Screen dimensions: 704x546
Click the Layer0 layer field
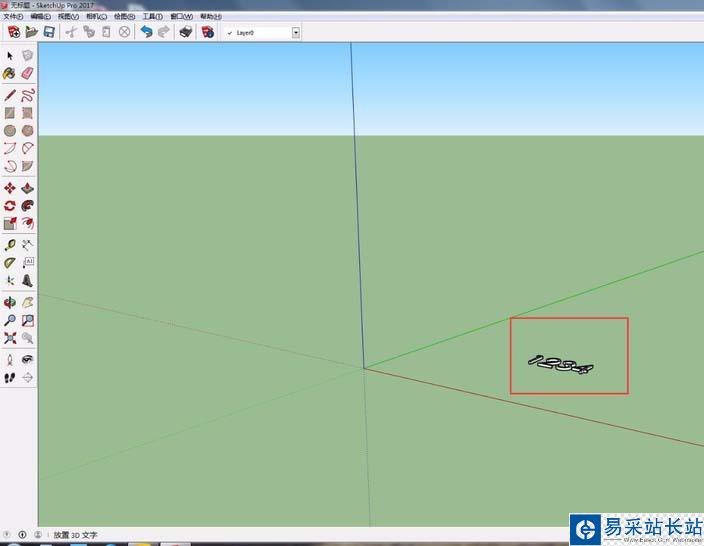click(x=262, y=33)
